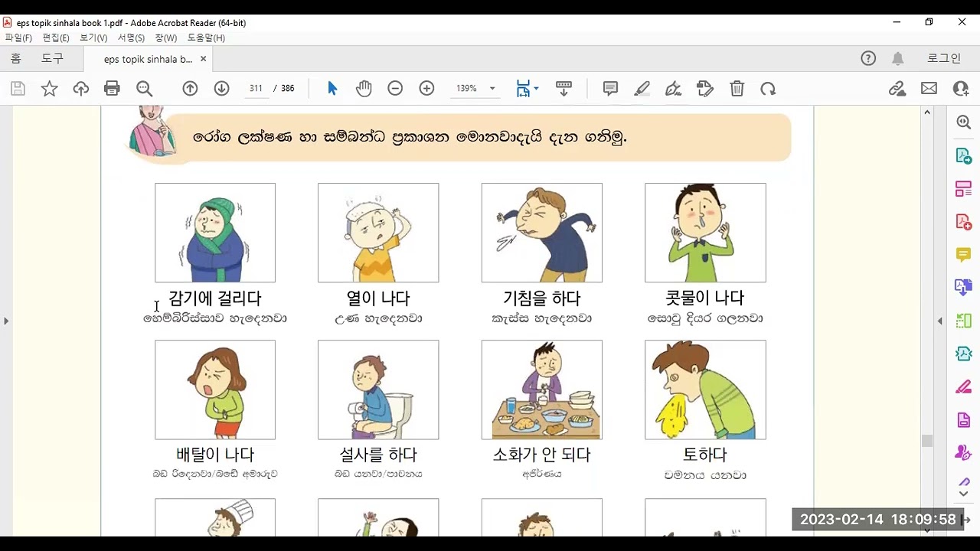The width and height of the screenshot is (980, 551).
Task: Open the read mode scrolling tool
Action: (x=563, y=89)
